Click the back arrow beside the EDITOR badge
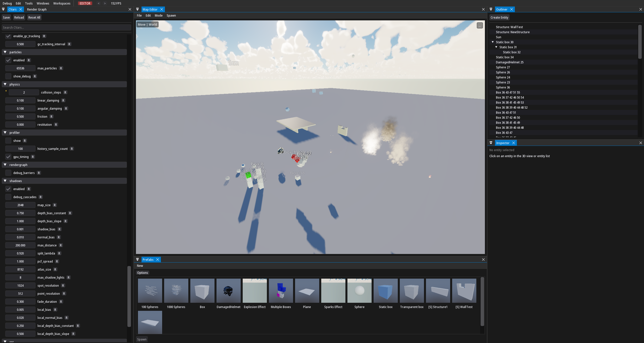The height and width of the screenshot is (343, 644). coord(98,3)
